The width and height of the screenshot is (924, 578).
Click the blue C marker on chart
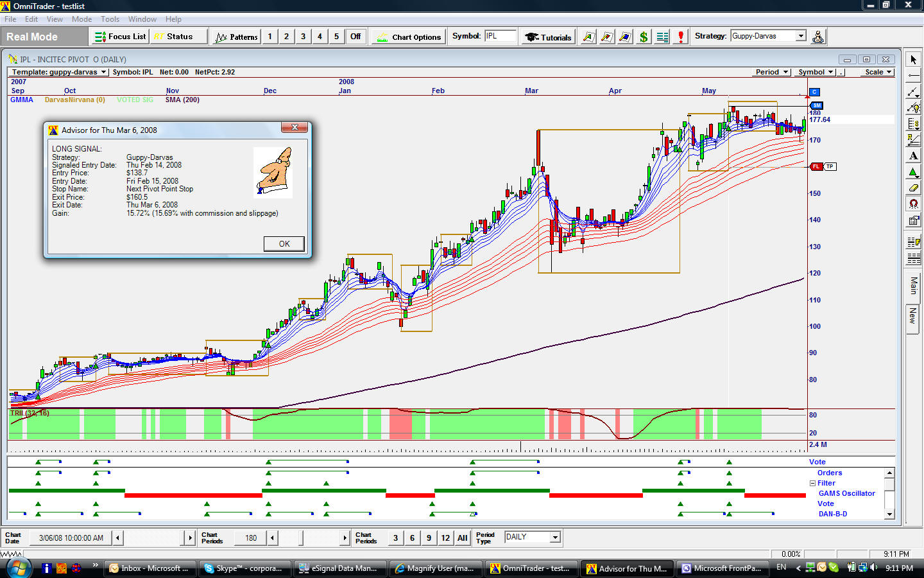814,92
